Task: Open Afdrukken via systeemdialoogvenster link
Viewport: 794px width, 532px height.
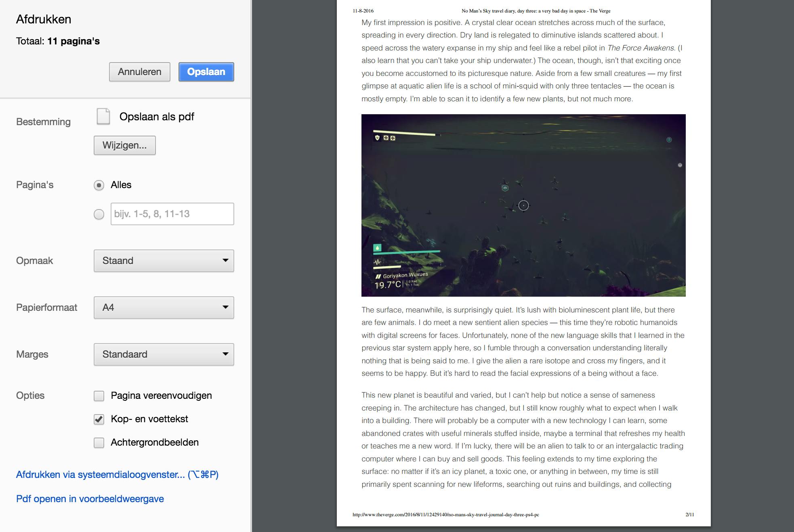Action: coord(117,475)
